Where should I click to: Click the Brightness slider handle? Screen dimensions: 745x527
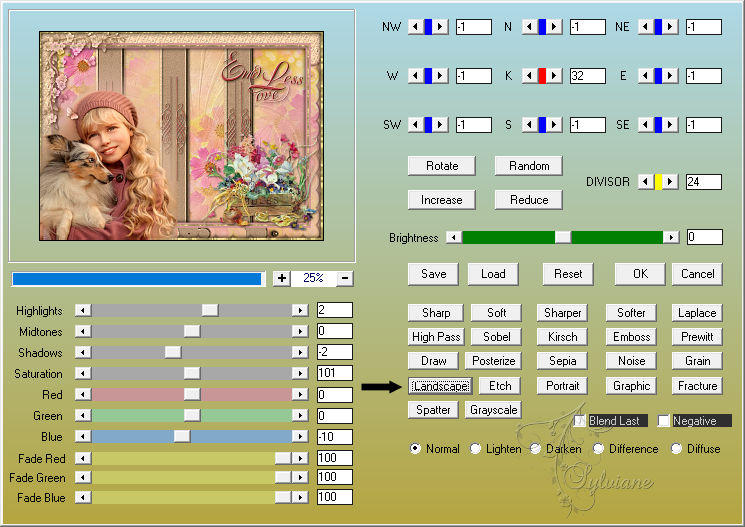click(563, 237)
